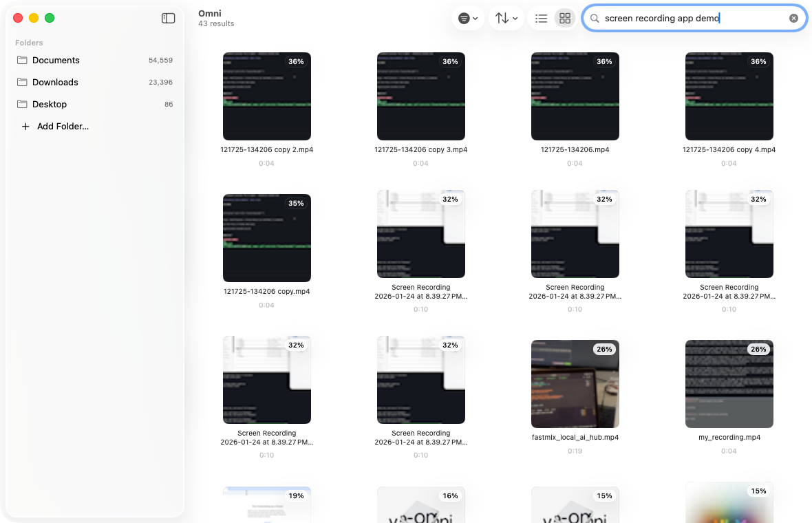Viewport: 812px width, 523px height.
Task: Click file name 121725-134206 copy 3.mp4
Action: 421,149
